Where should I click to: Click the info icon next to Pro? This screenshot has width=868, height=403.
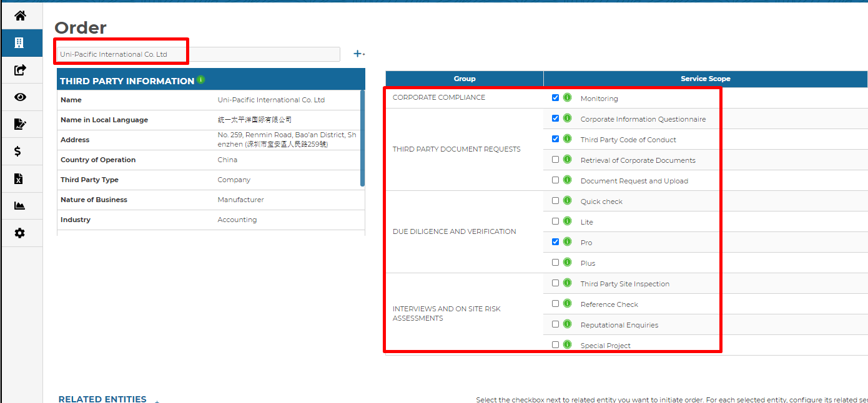pos(567,241)
